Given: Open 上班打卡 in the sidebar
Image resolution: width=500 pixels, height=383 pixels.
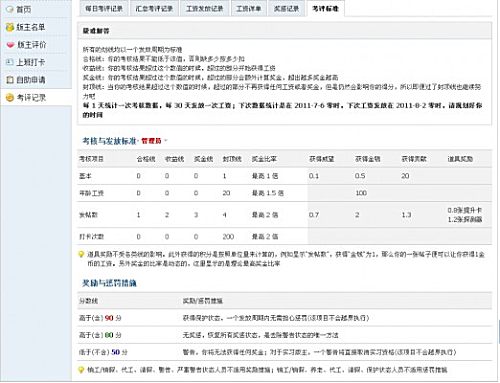Looking at the screenshot, I should [x=31, y=62].
